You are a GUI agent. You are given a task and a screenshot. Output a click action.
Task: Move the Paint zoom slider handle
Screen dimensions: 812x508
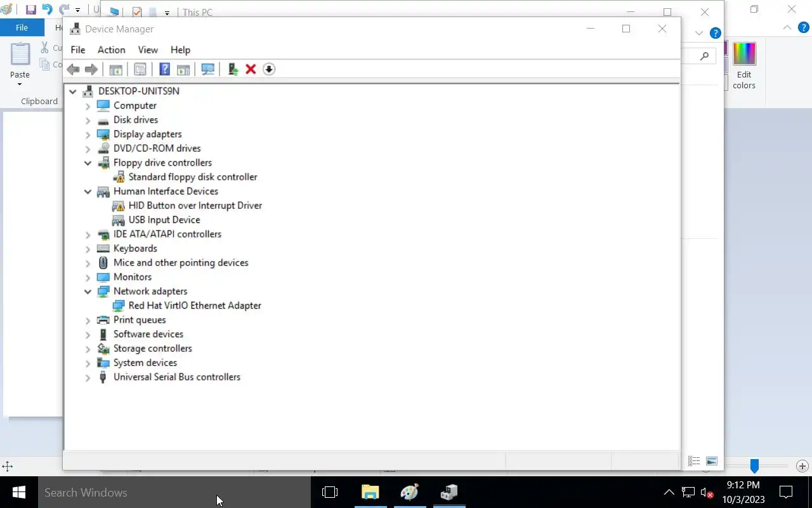(x=754, y=467)
